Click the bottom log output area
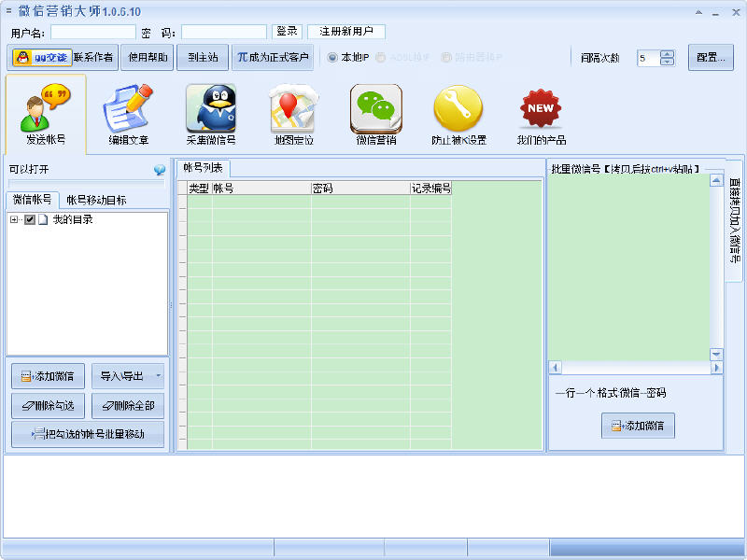 (373, 497)
